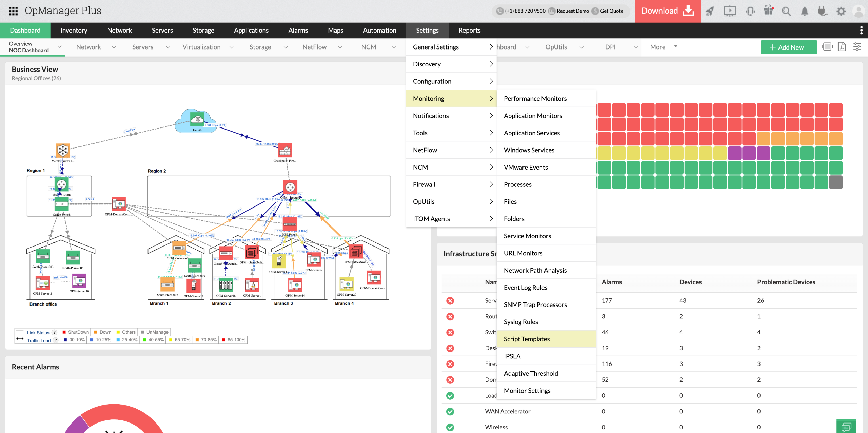Click the headset support icon

tap(750, 11)
